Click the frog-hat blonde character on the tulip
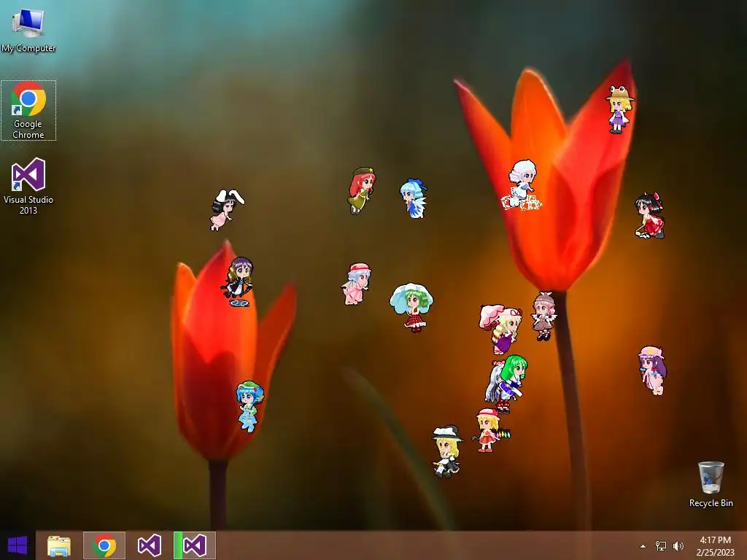Image resolution: width=747 pixels, height=560 pixels. pyautogui.click(x=619, y=109)
